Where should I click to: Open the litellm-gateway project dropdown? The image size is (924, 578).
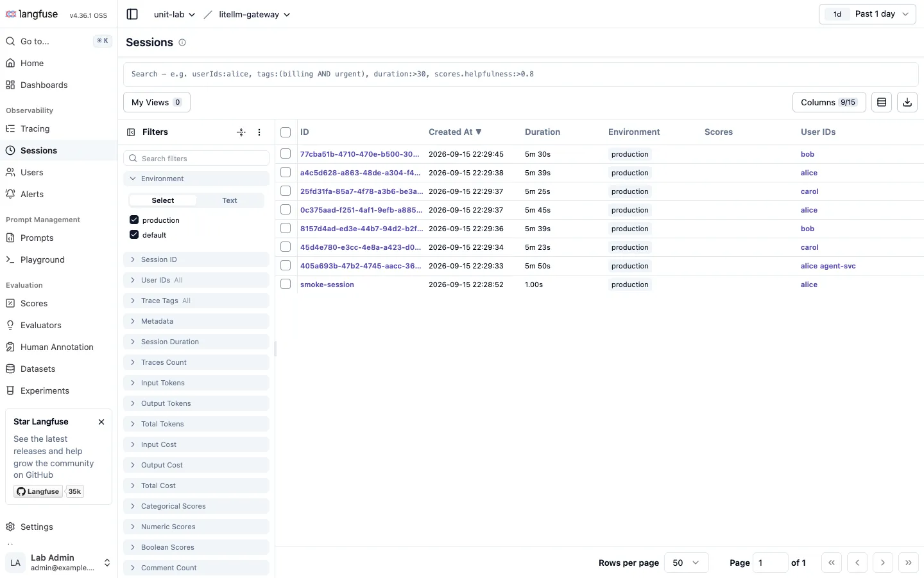[254, 14]
